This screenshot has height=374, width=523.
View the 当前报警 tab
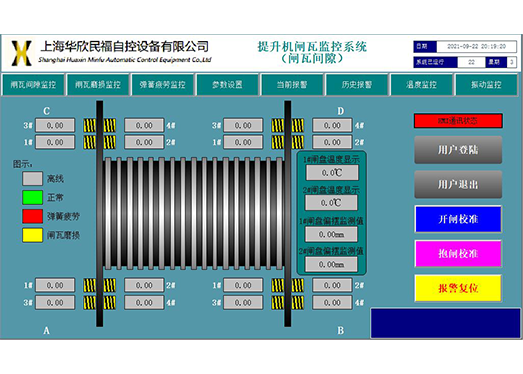click(x=292, y=85)
